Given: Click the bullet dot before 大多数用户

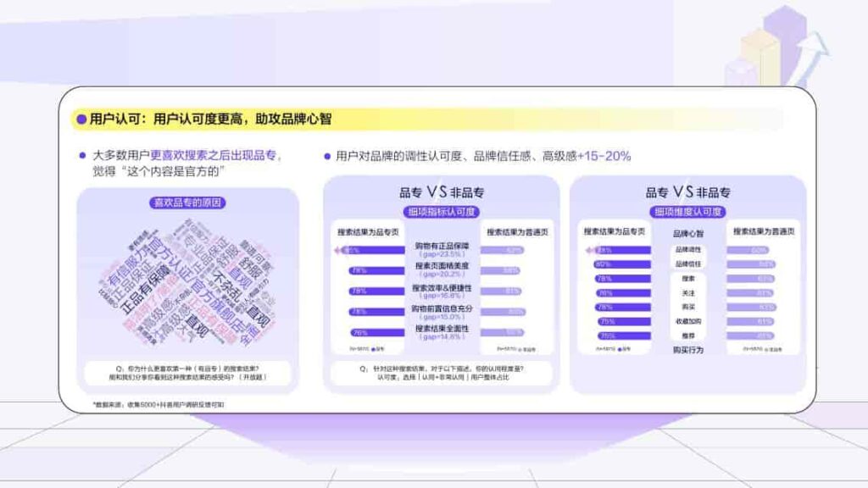Looking at the screenshot, I should (x=82, y=156).
